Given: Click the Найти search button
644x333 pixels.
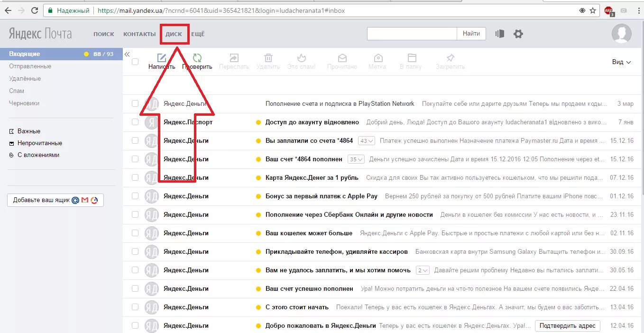Looking at the screenshot, I should tap(471, 34).
